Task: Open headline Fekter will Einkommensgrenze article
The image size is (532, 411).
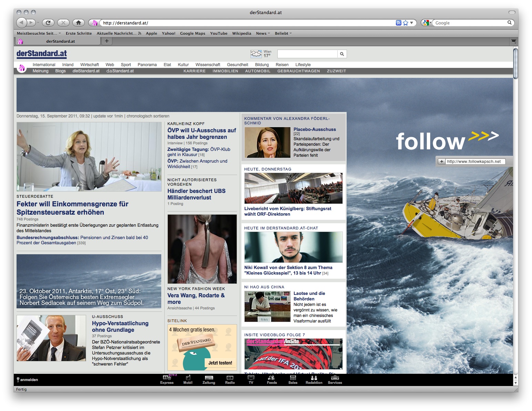Action: click(72, 208)
